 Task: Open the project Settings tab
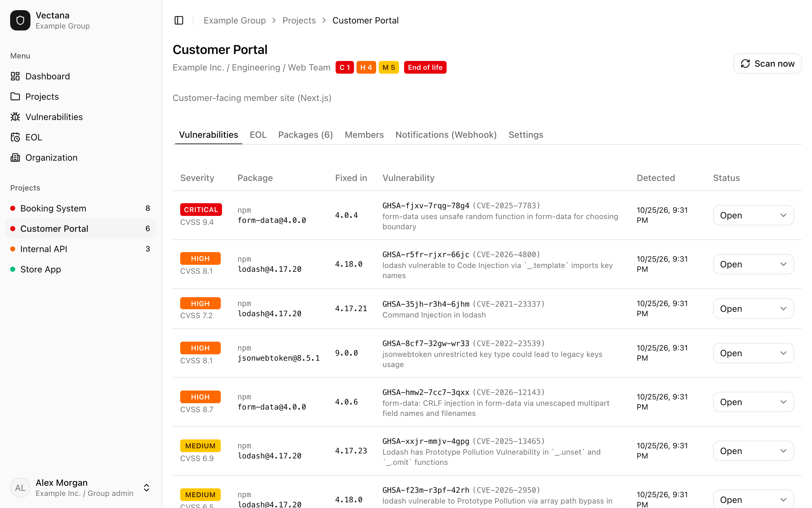[x=526, y=135]
